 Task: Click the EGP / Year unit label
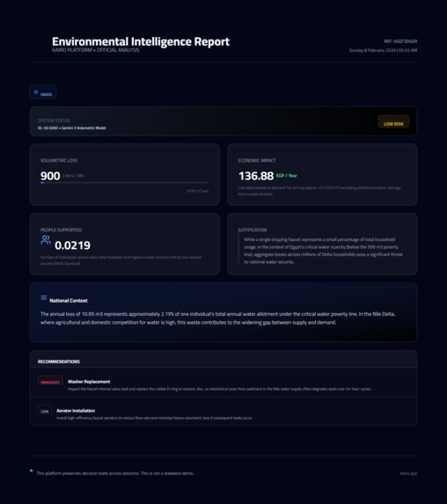[287, 176]
